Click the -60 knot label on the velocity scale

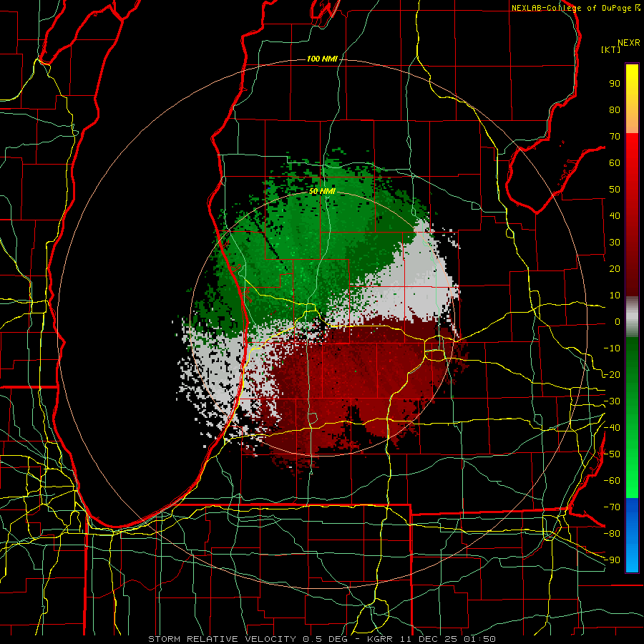[612, 481]
